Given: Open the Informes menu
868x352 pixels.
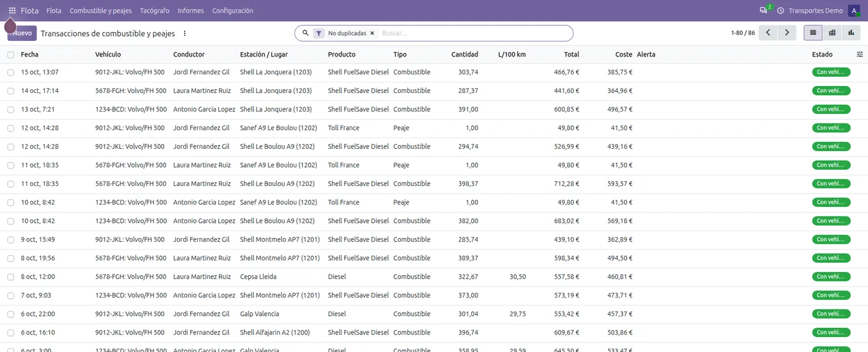Looking at the screenshot, I should (190, 11).
